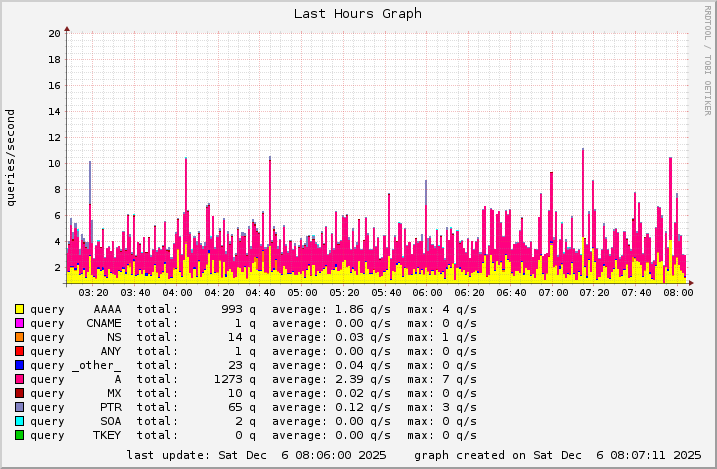Click the 'SOA' legend label

111,421
